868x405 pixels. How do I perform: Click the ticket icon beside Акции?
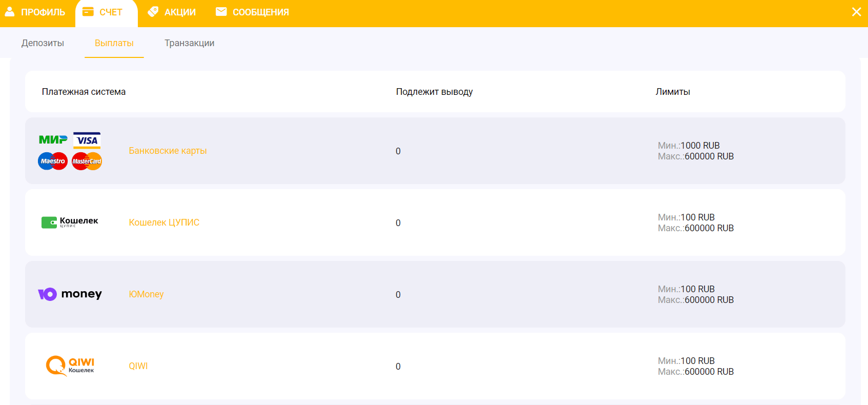[153, 11]
